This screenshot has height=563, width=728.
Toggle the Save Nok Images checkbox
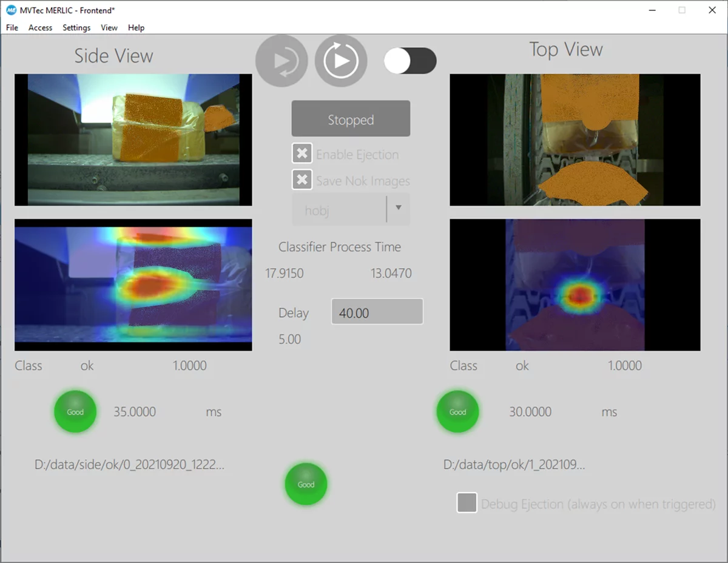coord(302,180)
